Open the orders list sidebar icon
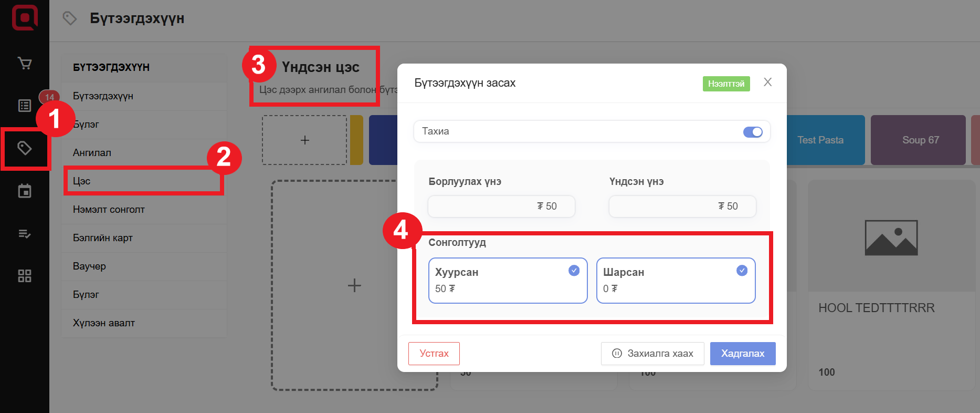980x413 pixels. 25,106
